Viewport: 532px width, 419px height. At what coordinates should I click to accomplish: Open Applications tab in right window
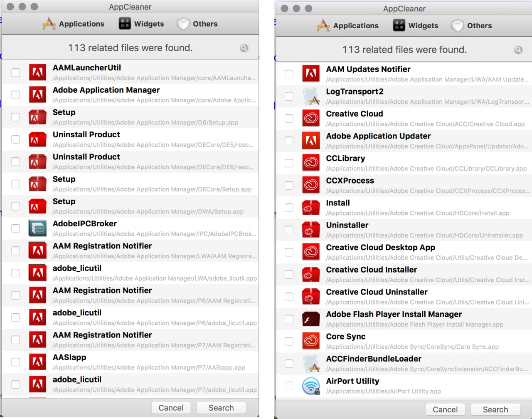[x=347, y=25]
